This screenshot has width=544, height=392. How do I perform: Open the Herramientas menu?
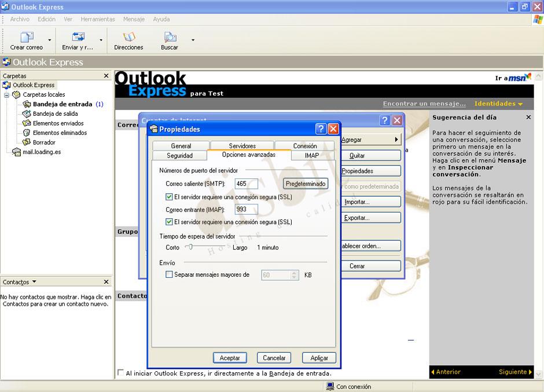pos(97,19)
